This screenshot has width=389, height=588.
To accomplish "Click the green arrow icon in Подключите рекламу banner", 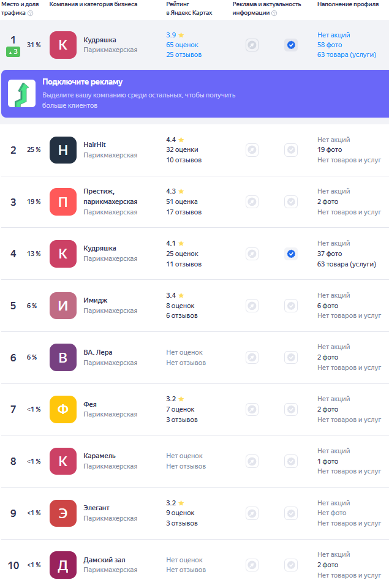I will pos(22,93).
